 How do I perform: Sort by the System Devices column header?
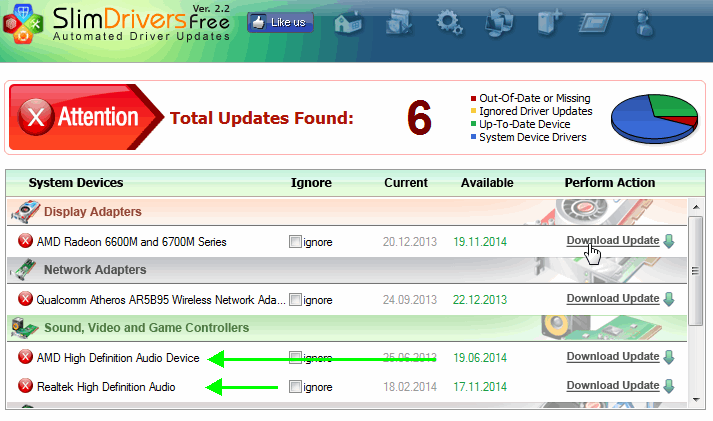(76, 183)
